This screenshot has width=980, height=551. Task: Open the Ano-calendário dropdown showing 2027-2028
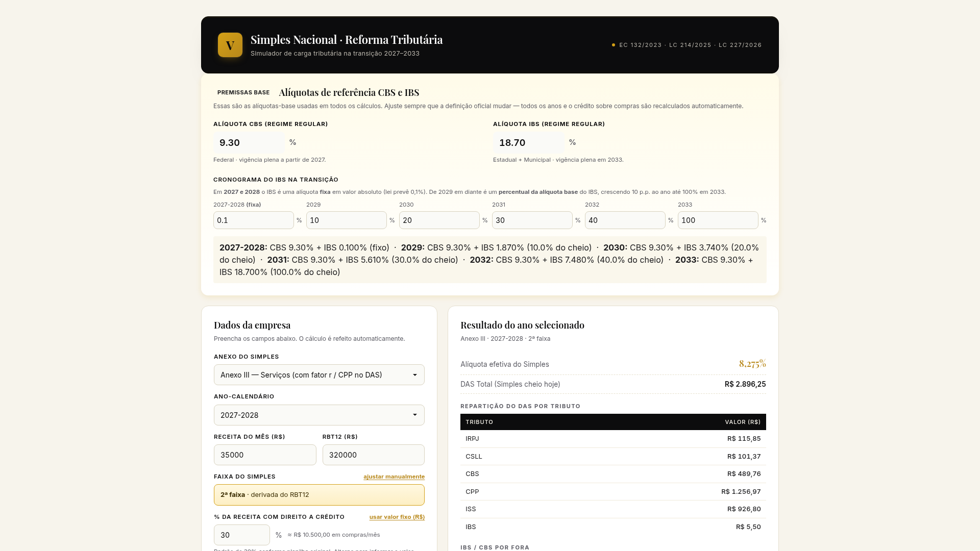coord(319,415)
